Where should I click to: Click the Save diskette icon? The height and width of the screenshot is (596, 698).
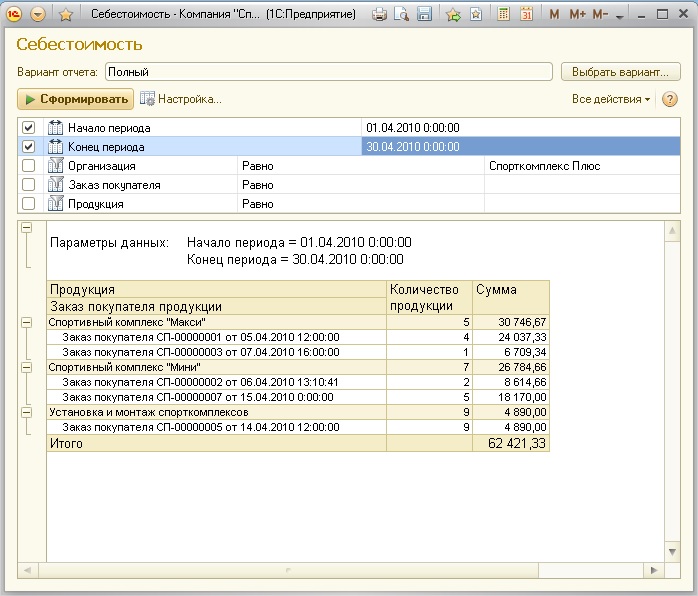click(424, 15)
